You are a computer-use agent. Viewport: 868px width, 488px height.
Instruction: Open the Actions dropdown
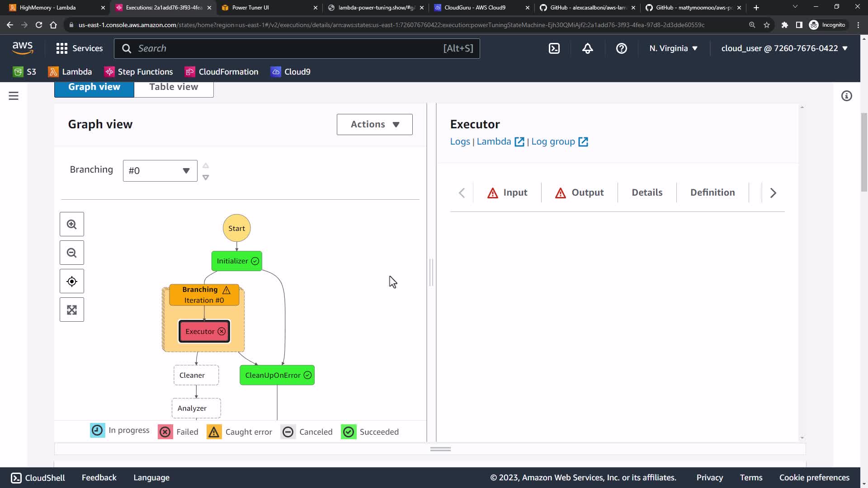(374, 124)
